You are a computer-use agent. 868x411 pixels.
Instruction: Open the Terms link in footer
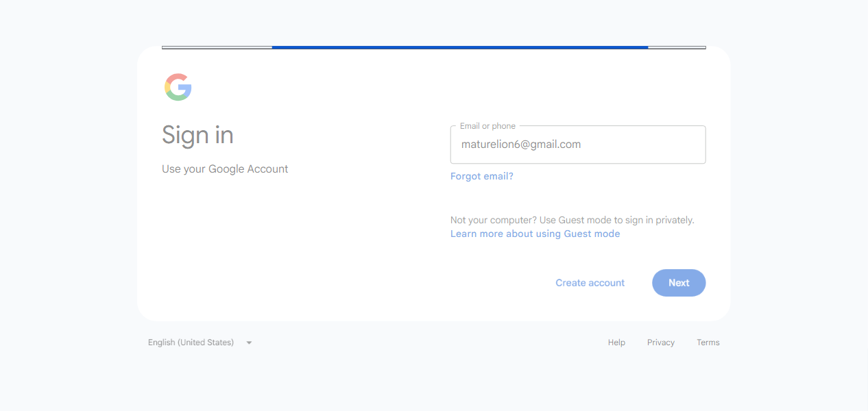click(x=708, y=342)
